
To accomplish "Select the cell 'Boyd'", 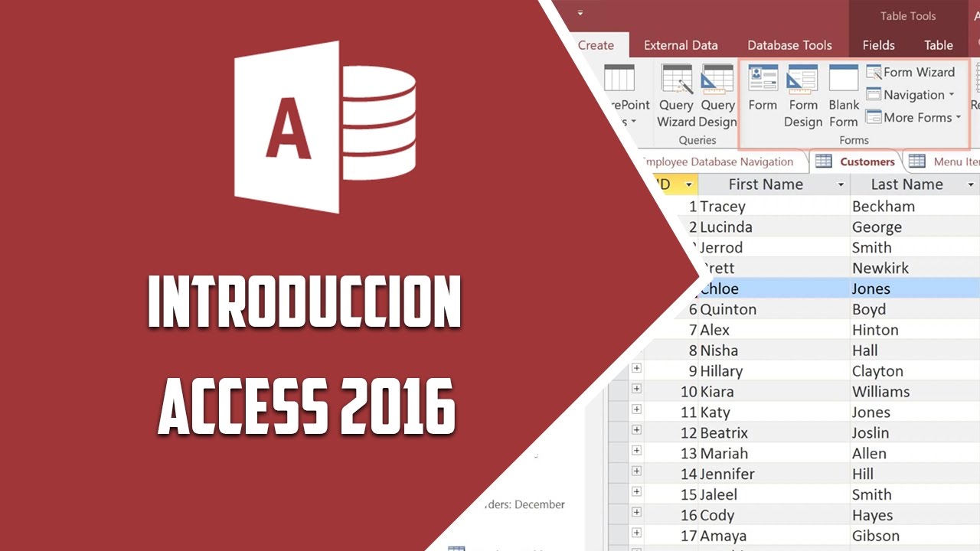I will 915,310.
